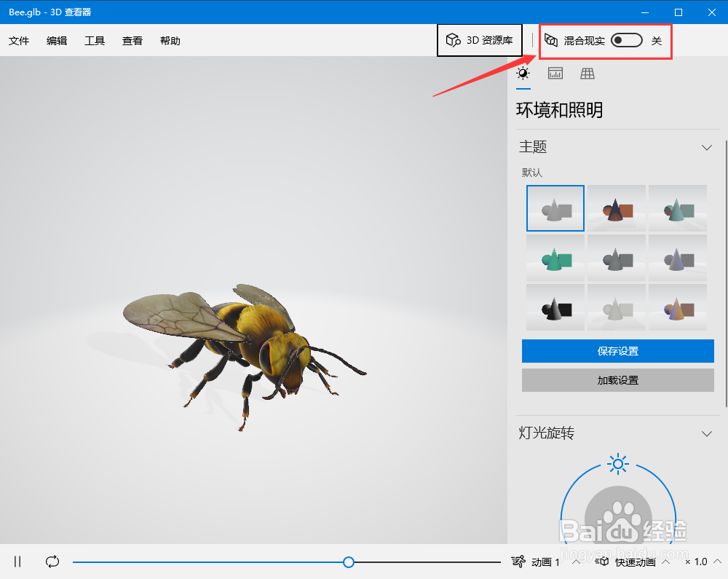The height and width of the screenshot is (579, 728).
Task: Select the purple-tinted gray theme thumbnail
Action: [x=678, y=258]
